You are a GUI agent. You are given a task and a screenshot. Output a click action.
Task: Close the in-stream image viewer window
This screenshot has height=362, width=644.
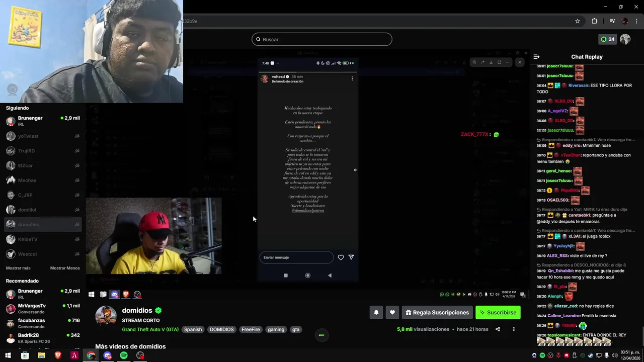[520, 62]
